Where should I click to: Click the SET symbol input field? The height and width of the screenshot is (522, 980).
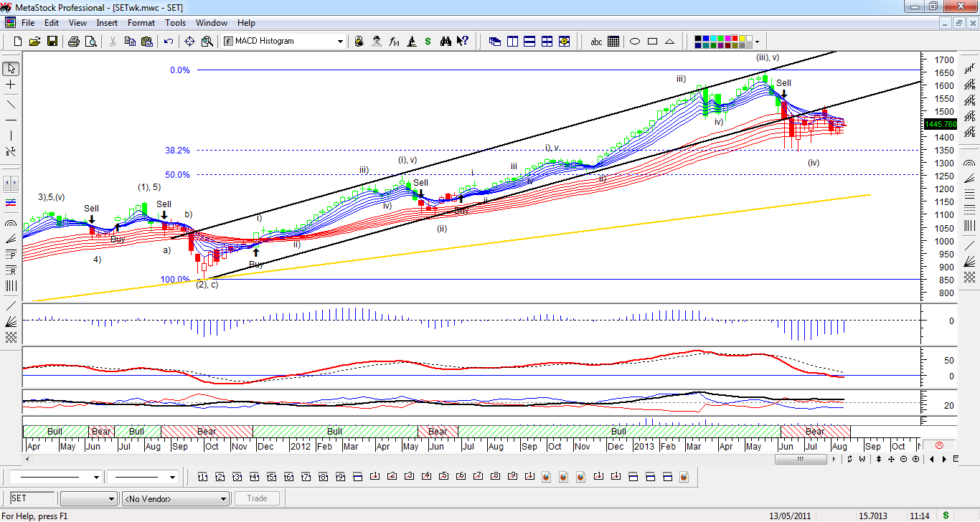(32, 498)
